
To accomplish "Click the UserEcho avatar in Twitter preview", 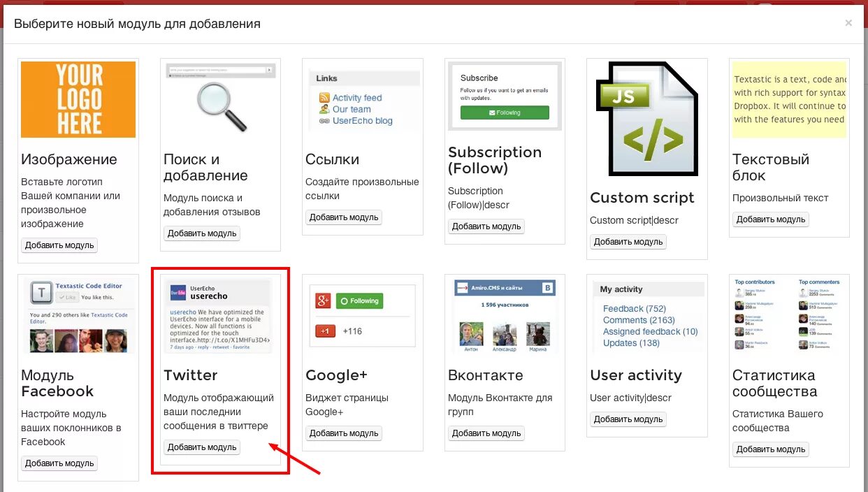I will pyautogui.click(x=178, y=291).
